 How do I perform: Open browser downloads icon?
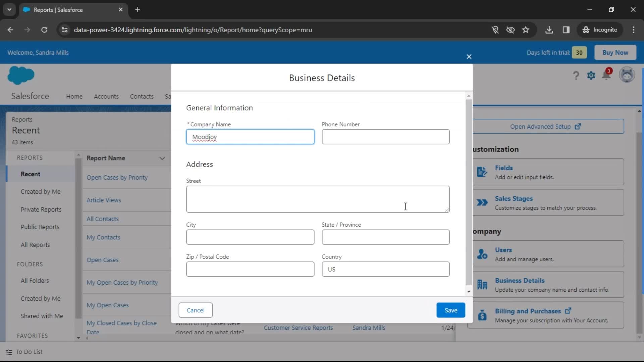click(x=549, y=30)
